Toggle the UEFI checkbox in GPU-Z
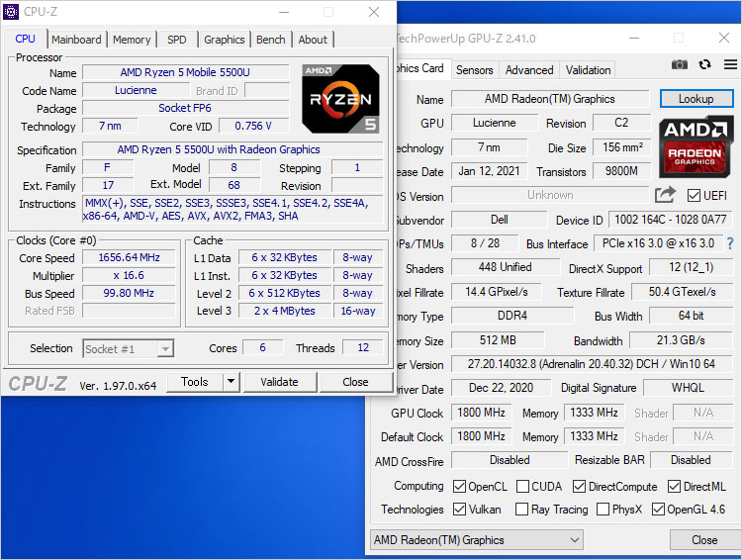This screenshot has height=560, width=742. (x=694, y=196)
